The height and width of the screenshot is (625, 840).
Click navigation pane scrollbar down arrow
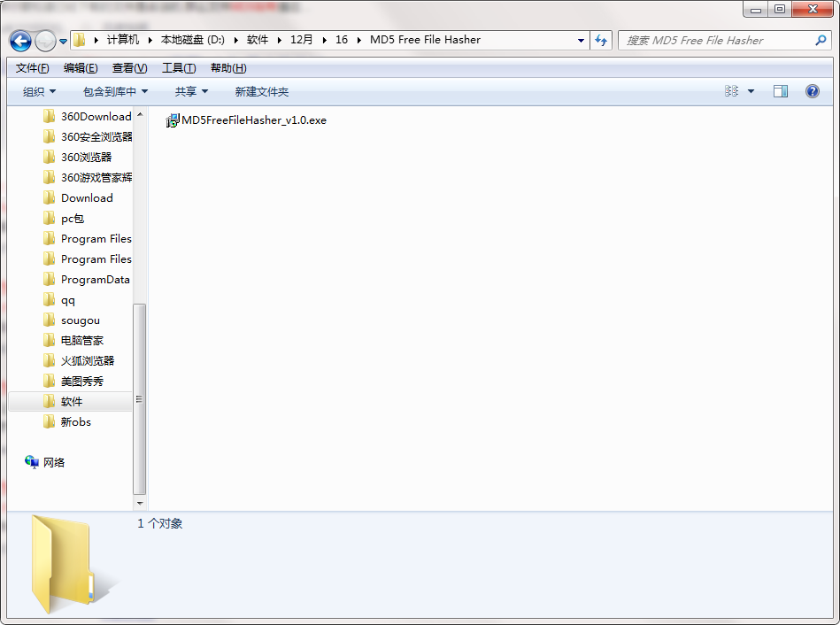pyautogui.click(x=140, y=503)
